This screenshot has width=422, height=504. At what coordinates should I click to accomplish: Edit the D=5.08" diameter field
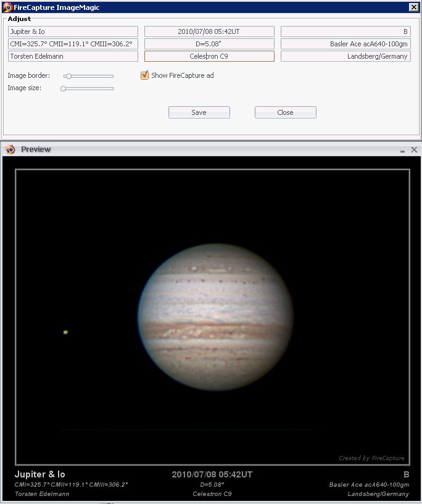click(209, 44)
